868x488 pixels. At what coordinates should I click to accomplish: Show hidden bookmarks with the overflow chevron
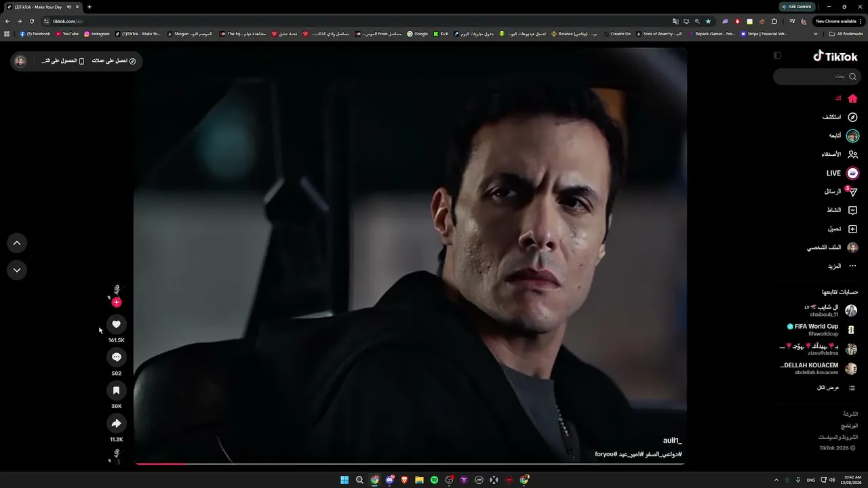(816, 34)
